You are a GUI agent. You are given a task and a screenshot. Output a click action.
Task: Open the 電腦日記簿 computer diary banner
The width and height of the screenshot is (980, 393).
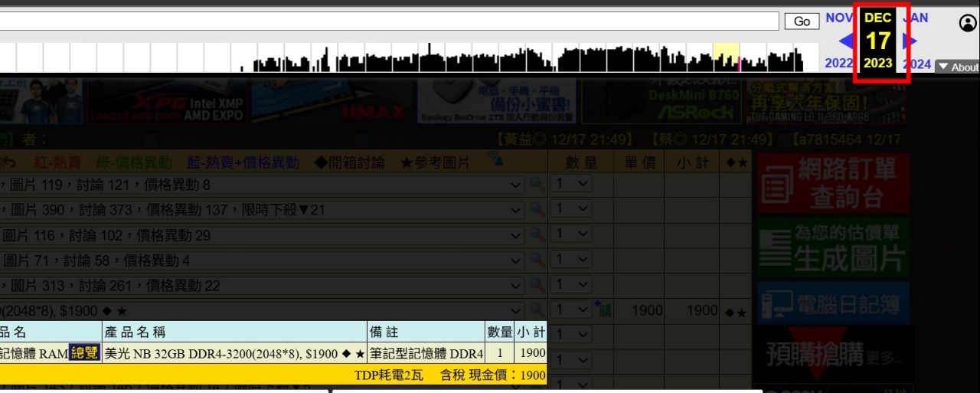pyautogui.click(x=833, y=305)
